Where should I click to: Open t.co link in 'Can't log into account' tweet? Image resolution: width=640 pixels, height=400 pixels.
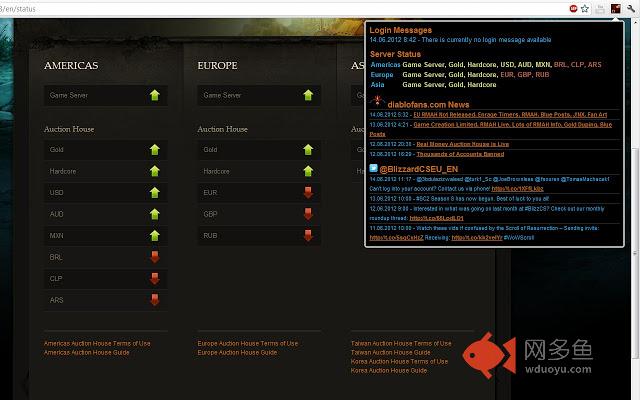(x=518, y=189)
